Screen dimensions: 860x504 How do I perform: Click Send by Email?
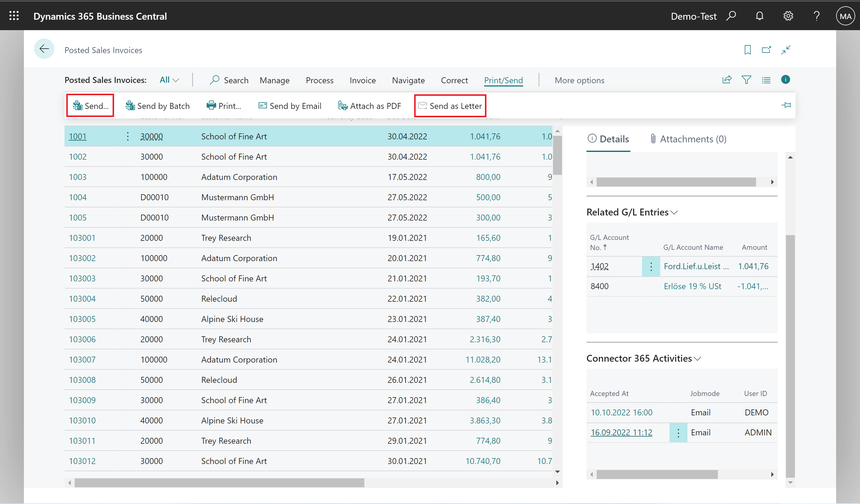click(x=290, y=106)
